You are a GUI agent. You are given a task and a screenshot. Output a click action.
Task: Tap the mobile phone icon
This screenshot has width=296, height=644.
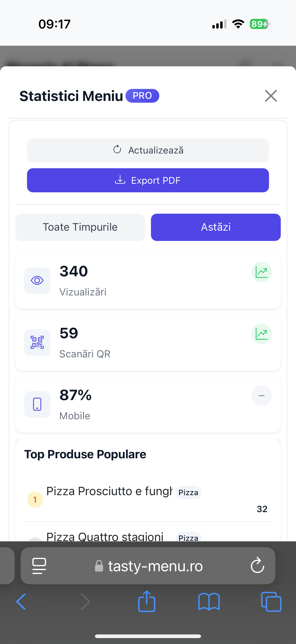click(x=37, y=404)
